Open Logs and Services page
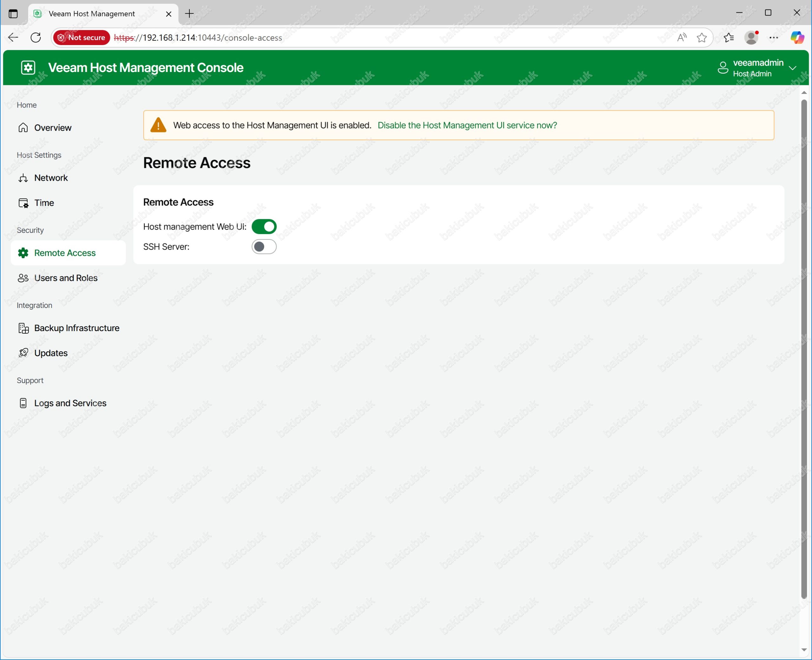This screenshot has height=660, width=812. pyautogui.click(x=68, y=403)
